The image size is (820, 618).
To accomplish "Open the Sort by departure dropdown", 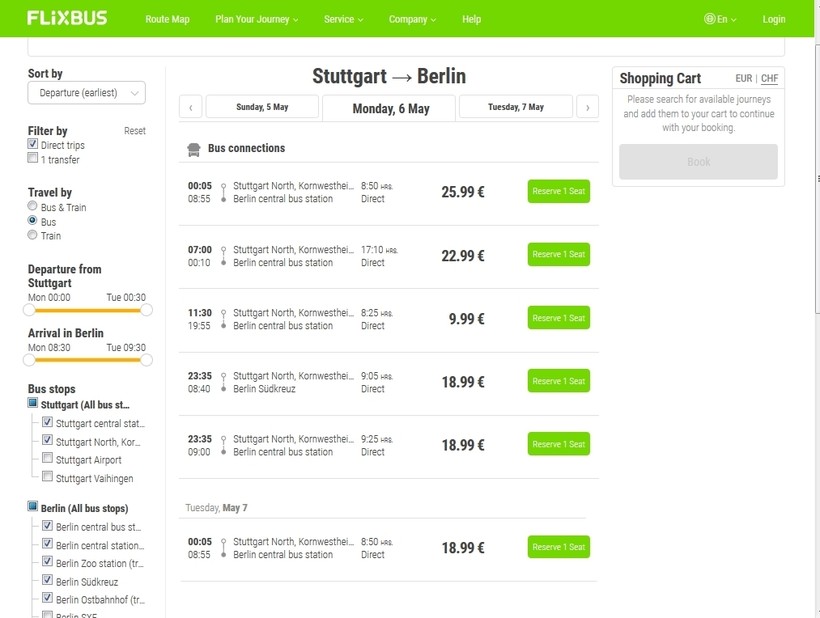I will tap(86, 93).
